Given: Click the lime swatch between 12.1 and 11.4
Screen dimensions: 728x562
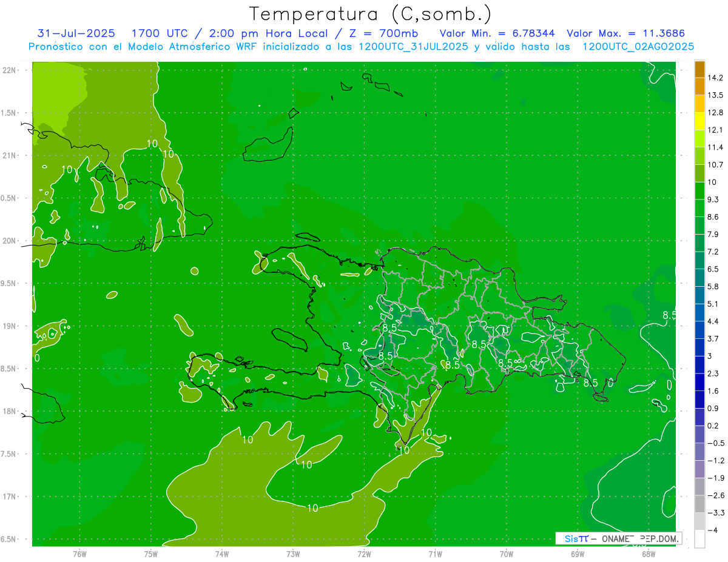Looking at the screenshot, I should tap(699, 139).
